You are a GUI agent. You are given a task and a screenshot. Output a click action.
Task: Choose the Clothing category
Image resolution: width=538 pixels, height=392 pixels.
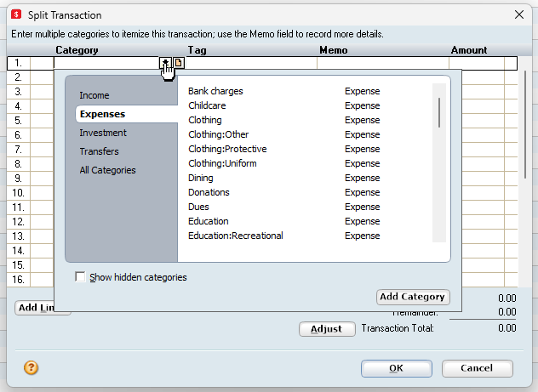pyautogui.click(x=205, y=120)
